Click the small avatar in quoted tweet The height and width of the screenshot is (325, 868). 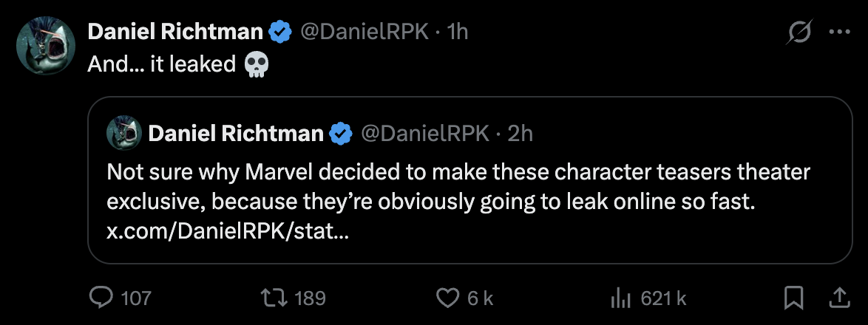(x=124, y=133)
